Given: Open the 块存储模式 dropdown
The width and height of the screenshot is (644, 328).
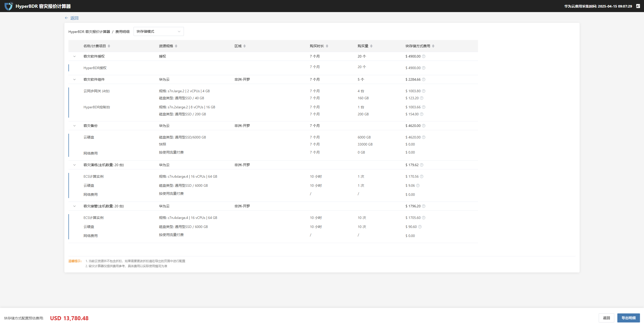Looking at the screenshot, I should coord(158,31).
